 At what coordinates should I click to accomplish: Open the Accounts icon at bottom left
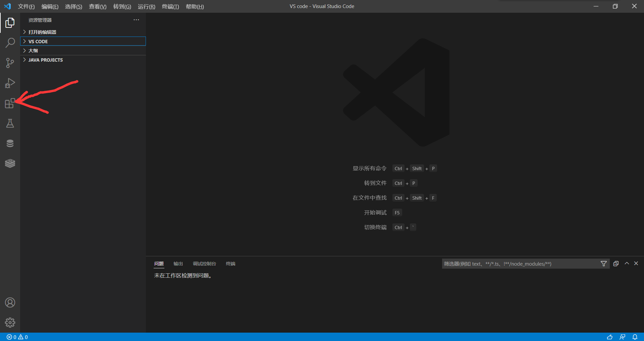point(10,302)
